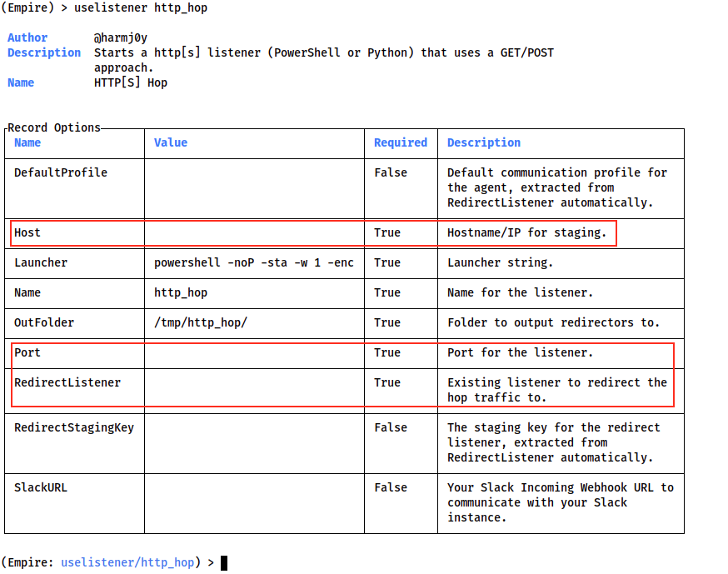
Task: Click the "SlackURL" option name
Action: pyautogui.click(x=41, y=487)
